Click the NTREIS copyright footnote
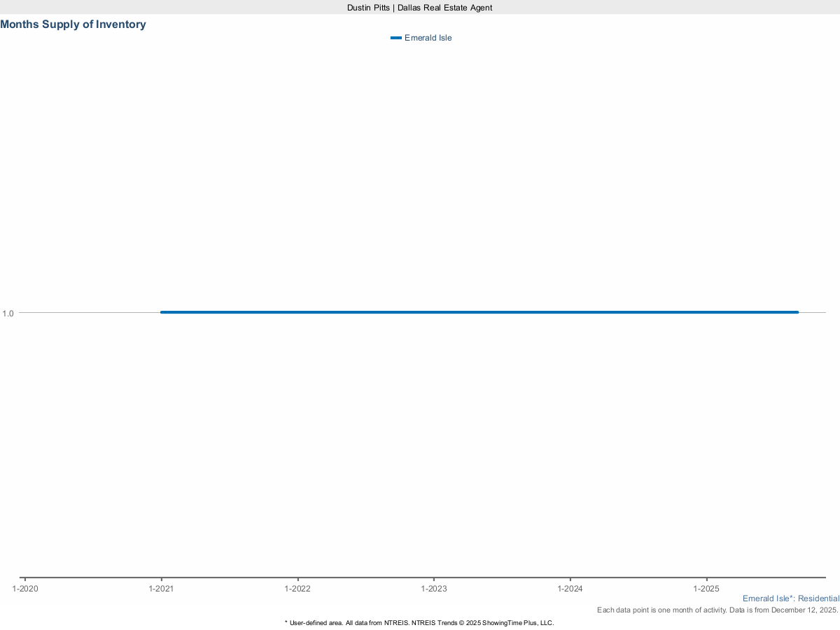The image size is (840, 630). pyautogui.click(x=419, y=622)
